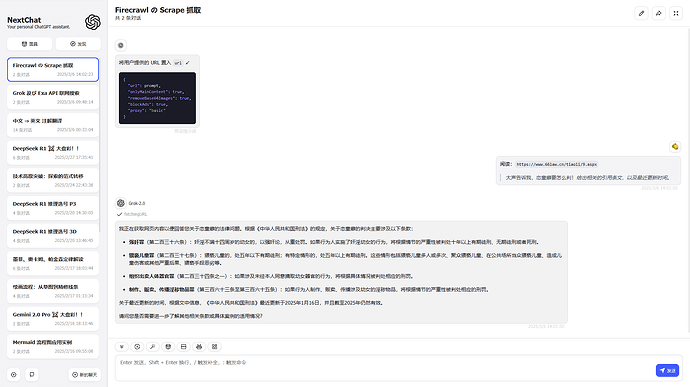Click the first icon in input toolbar

coord(122,346)
